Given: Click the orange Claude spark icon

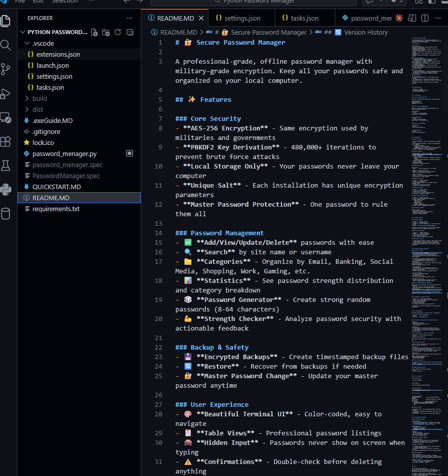Looking at the screenshot, I should click(x=399, y=18).
